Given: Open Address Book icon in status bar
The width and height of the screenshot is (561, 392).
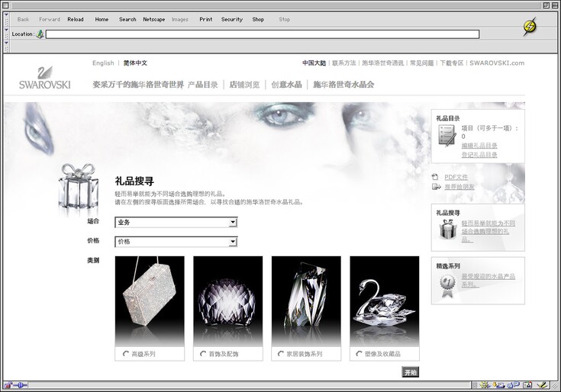Looking at the screenshot, I should coord(527,385).
